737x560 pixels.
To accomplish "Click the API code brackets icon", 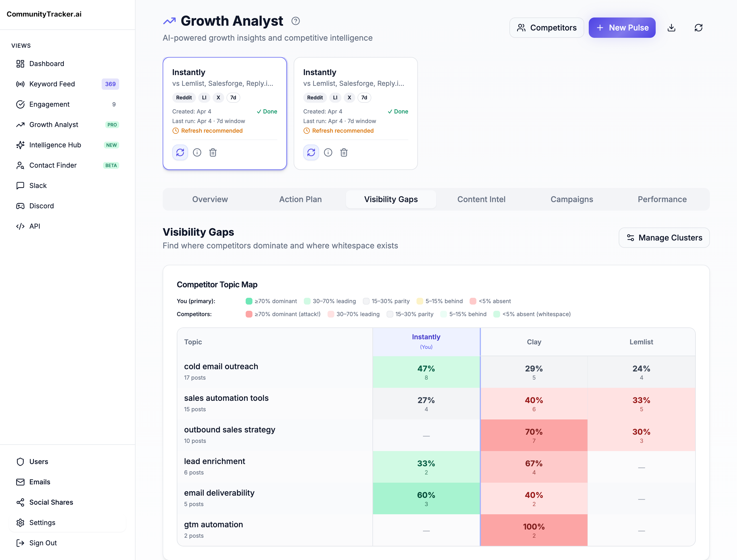I will (x=20, y=226).
